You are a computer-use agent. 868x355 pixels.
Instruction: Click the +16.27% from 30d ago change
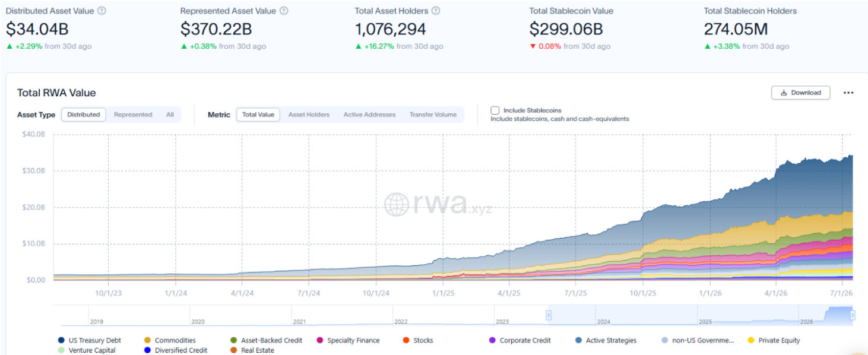399,46
